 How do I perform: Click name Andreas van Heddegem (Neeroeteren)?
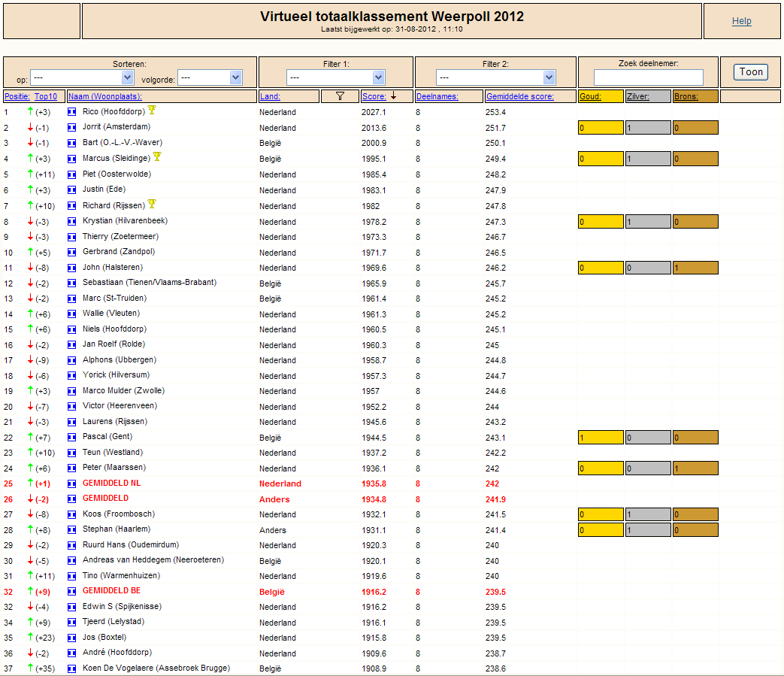[x=153, y=560]
